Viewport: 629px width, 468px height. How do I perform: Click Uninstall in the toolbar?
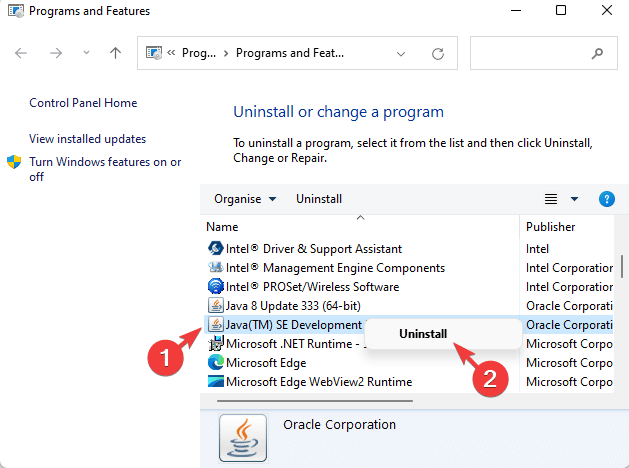pos(319,199)
